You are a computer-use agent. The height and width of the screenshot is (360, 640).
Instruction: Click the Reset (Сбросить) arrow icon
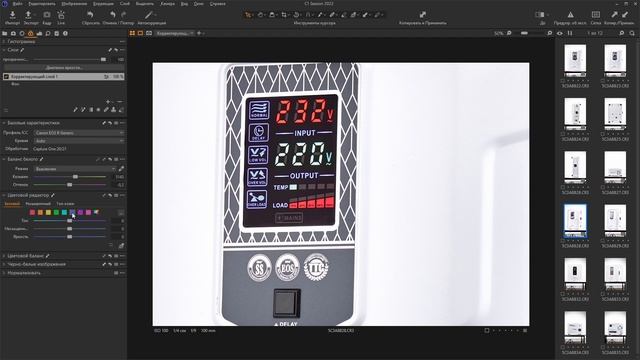[90, 15]
